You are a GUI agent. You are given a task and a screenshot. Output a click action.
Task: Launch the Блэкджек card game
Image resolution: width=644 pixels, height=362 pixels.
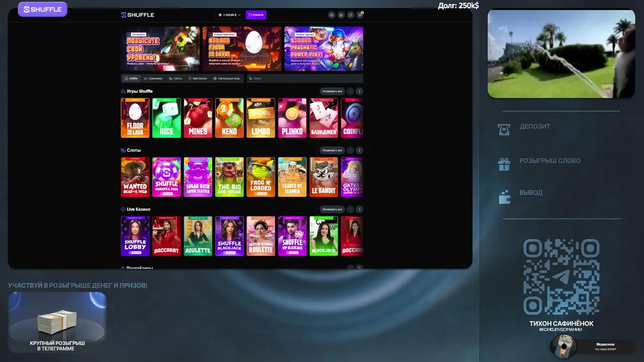(x=324, y=118)
